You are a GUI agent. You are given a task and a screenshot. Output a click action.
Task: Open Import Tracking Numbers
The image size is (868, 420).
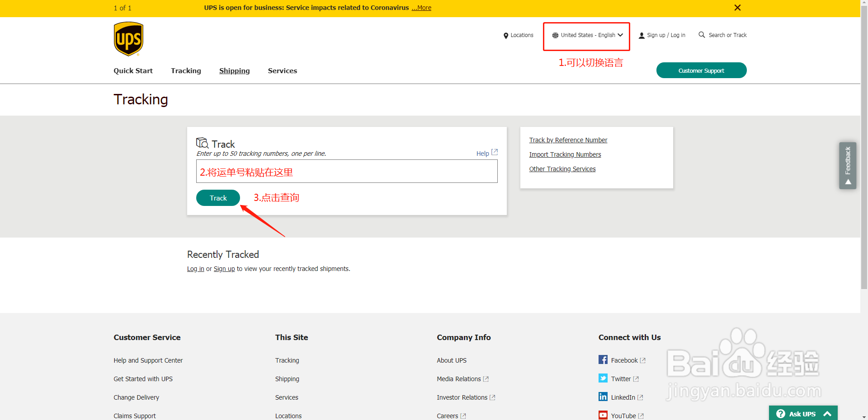coord(565,154)
